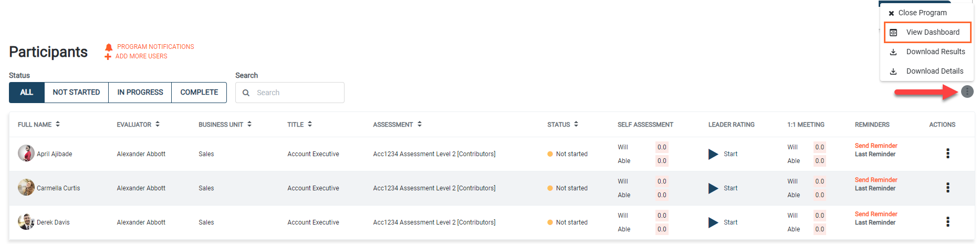Click the Add More Users plus icon
The height and width of the screenshot is (244, 980).
(108, 56)
